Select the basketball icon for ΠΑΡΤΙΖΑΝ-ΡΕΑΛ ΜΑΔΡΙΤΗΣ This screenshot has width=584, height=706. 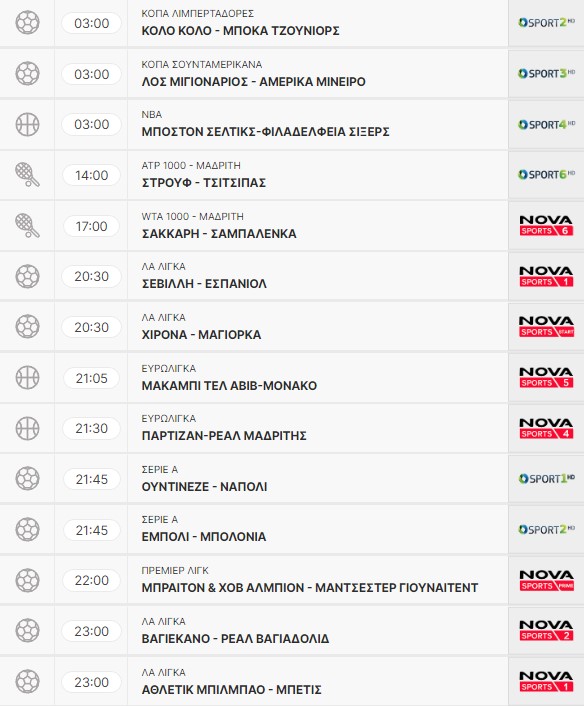[x=27, y=428]
